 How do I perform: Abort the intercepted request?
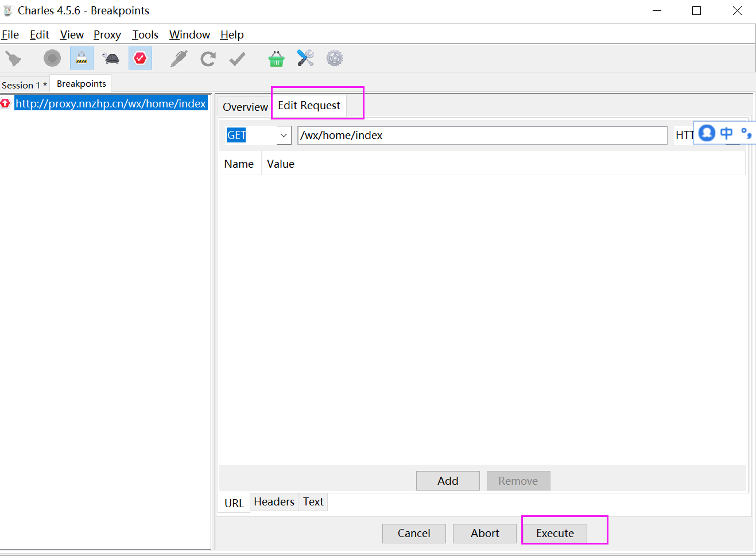click(485, 533)
